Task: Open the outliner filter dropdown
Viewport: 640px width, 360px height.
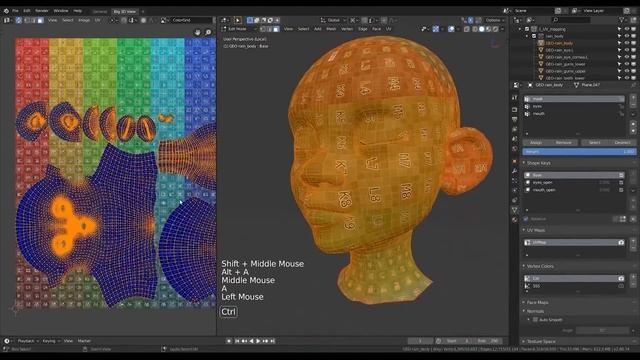Action: pos(623,20)
